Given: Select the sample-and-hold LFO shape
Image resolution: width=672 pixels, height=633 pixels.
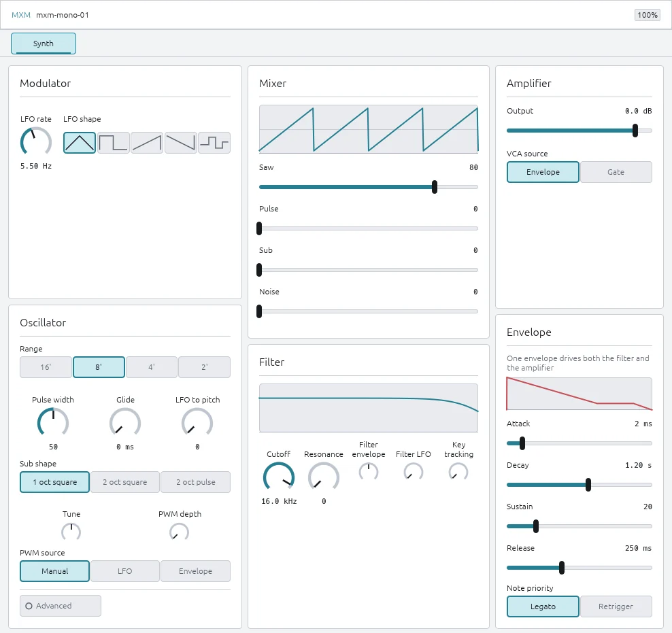Looking at the screenshot, I should pyautogui.click(x=214, y=143).
